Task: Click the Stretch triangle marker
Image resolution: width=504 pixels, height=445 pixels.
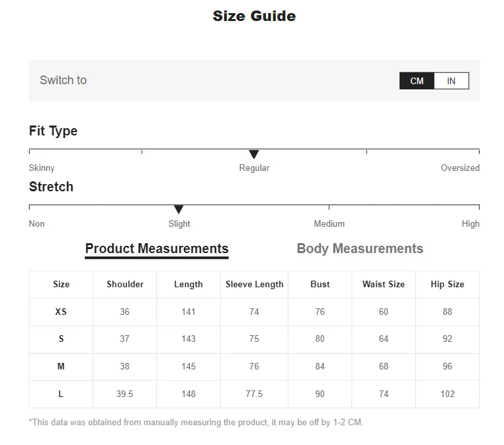Action: (x=179, y=210)
